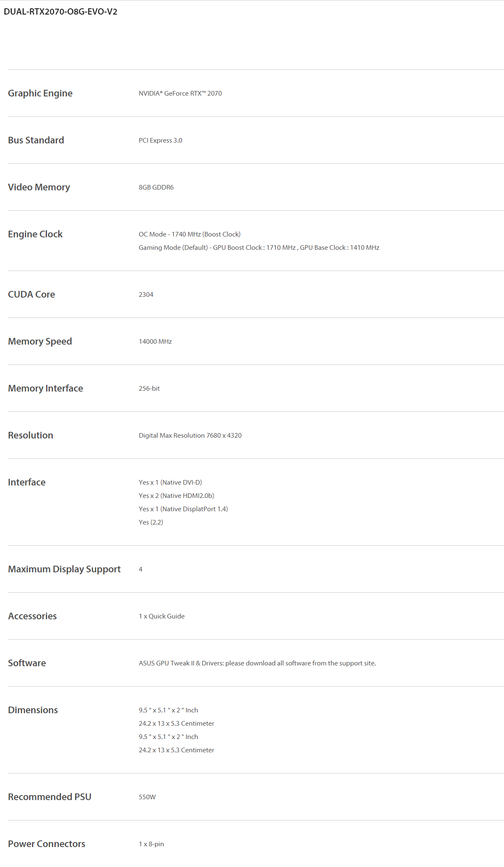The height and width of the screenshot is (867, 504).
Task: Click the 14000 MHz memory speed value
Action: pos(155,342)
